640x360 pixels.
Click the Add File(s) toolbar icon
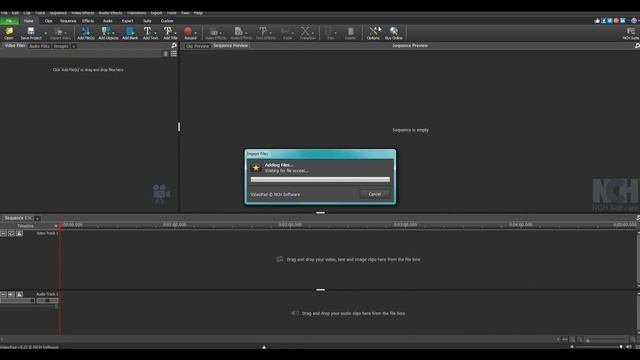86,33
